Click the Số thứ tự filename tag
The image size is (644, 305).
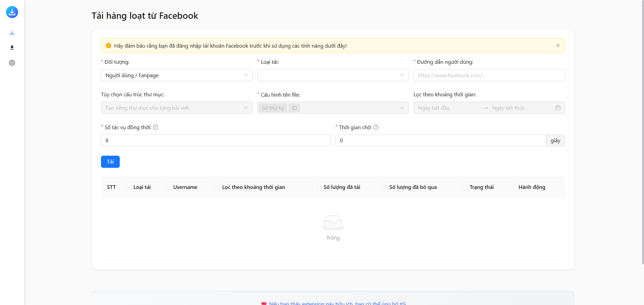click(273, 108)
